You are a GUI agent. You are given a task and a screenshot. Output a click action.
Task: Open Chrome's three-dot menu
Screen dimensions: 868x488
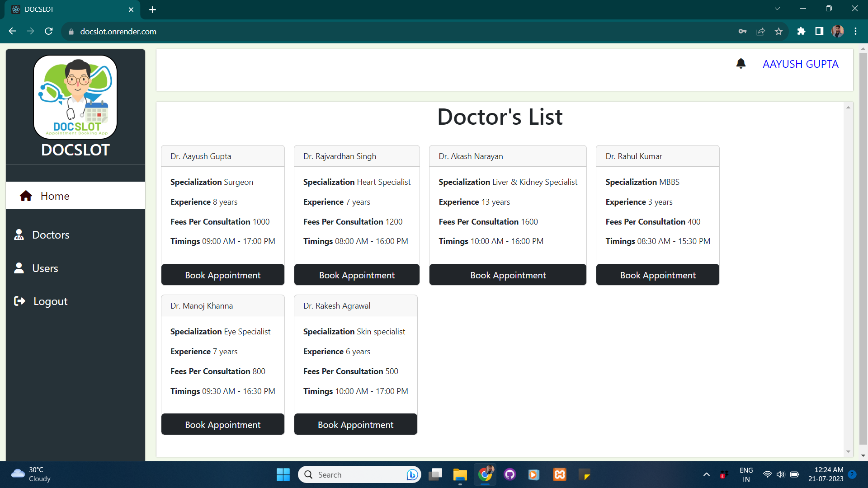click(x=855, y=31)
